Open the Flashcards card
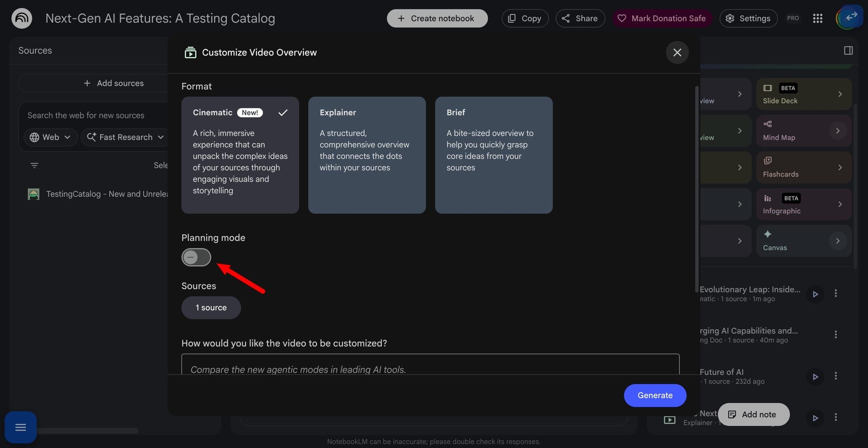Image resolution: width=868 pixels, height=448 pixels. [804, 167]
